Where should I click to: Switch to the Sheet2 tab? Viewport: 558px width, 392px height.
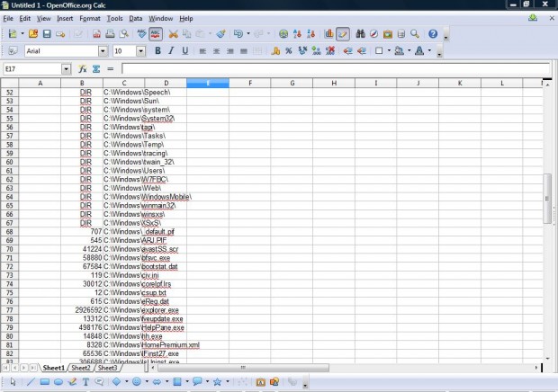(x=81, y=368)
